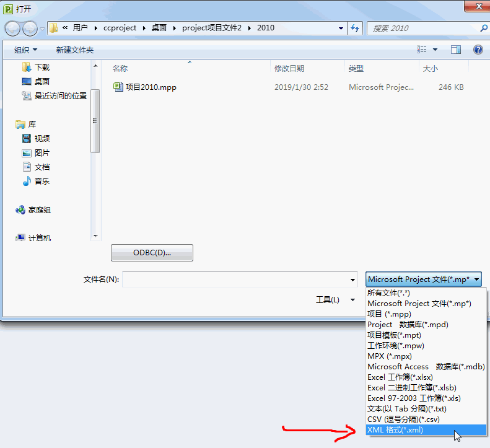
Task: Click the Forward navigation arrow
Action: point(30,29)
